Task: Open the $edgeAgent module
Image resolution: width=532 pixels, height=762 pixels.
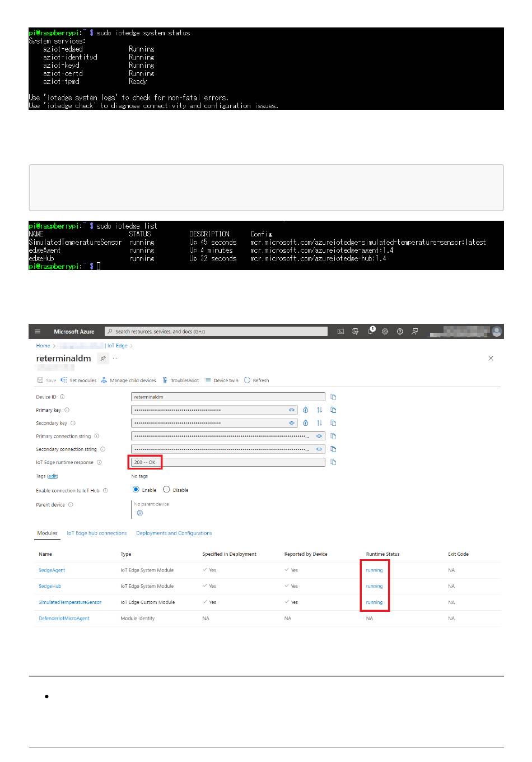Action: pyautogui.click(x=52, y=570)
